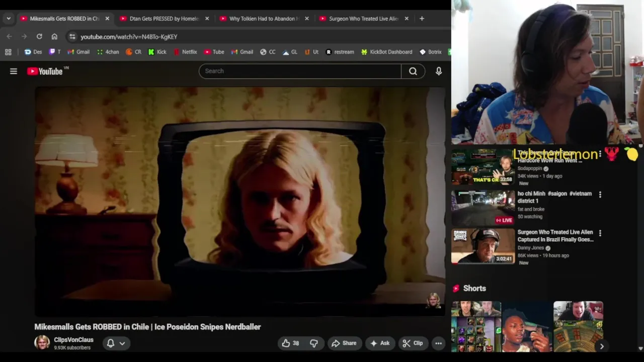This screenshot has height=362, width=644.
Task: Open the 4chan bookmark
Action: [x=108, y=52]
